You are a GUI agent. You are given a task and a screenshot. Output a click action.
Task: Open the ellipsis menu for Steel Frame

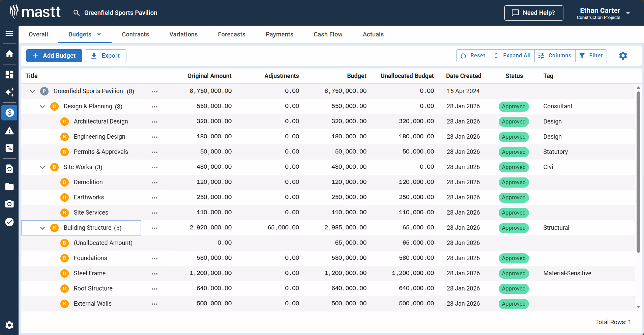point(155,273)
